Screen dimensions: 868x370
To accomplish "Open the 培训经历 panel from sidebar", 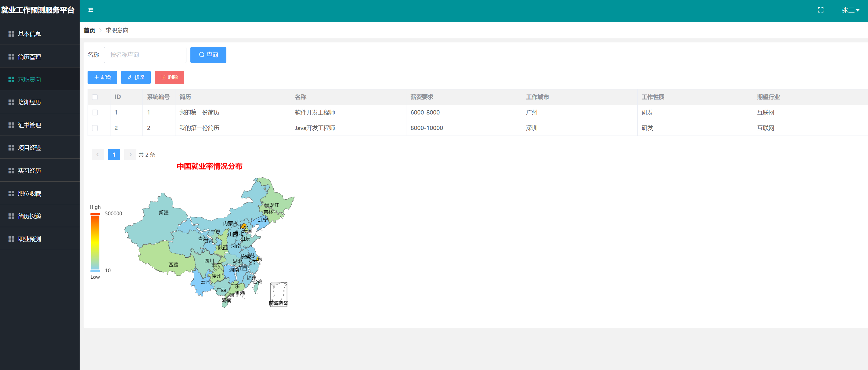I will [30, 102].
